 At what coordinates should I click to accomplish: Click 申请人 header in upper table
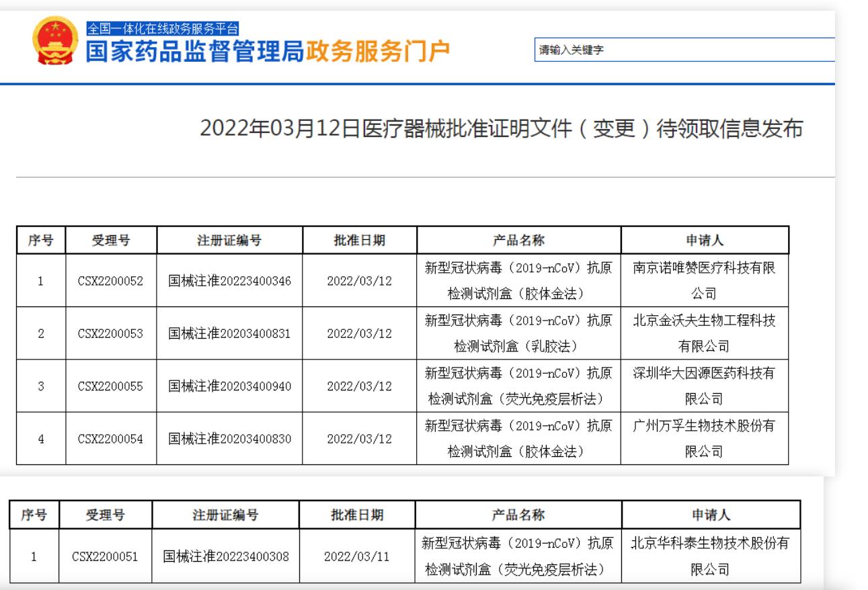point(705,241)
